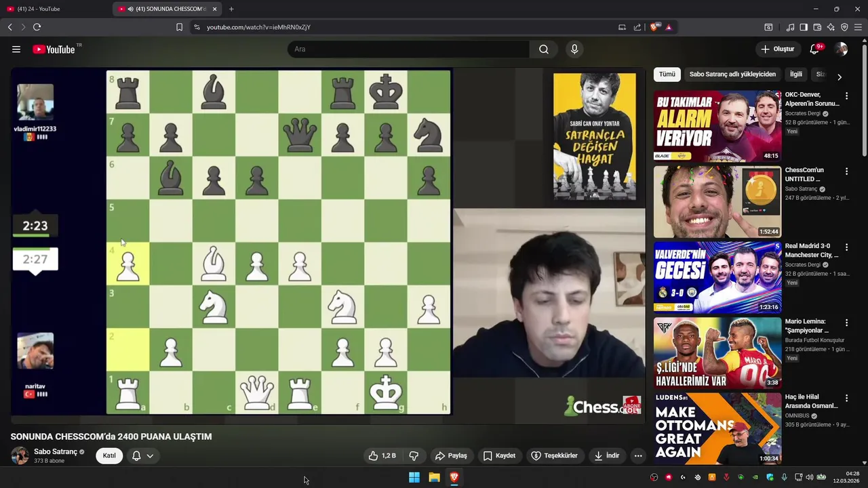Image resolution: width=868 pixels, height=488 pixels.
Task: Open options for Haç ile Hilal video
Action: pyautogui.click(x=846, y=399)
